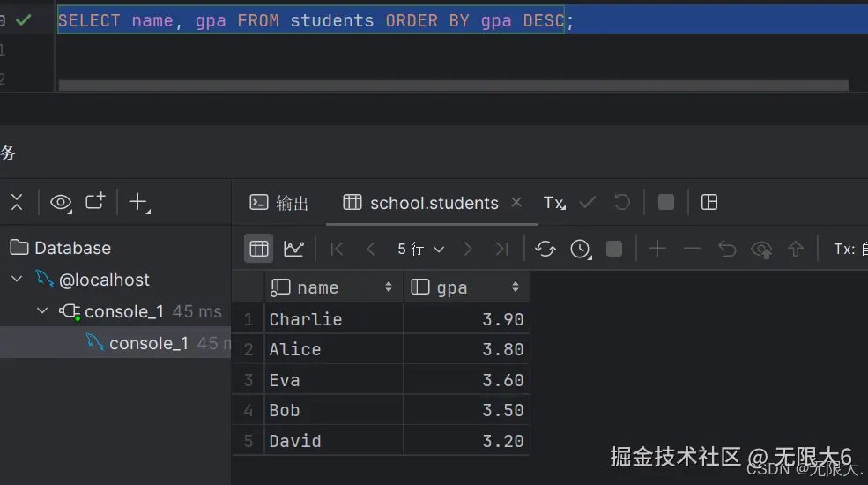Click the green checkmark gutter icon
Screen dimensions: 868x485
(23, 20)
